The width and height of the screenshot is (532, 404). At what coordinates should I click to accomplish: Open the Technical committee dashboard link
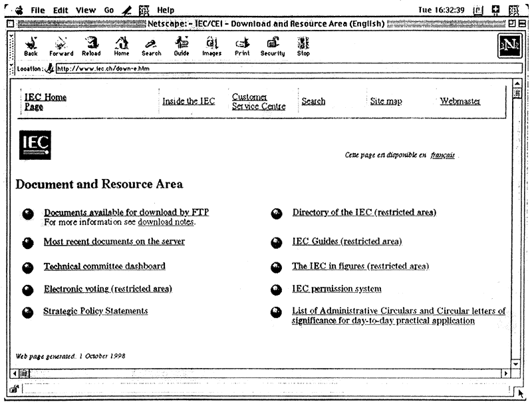click(104, 266)
